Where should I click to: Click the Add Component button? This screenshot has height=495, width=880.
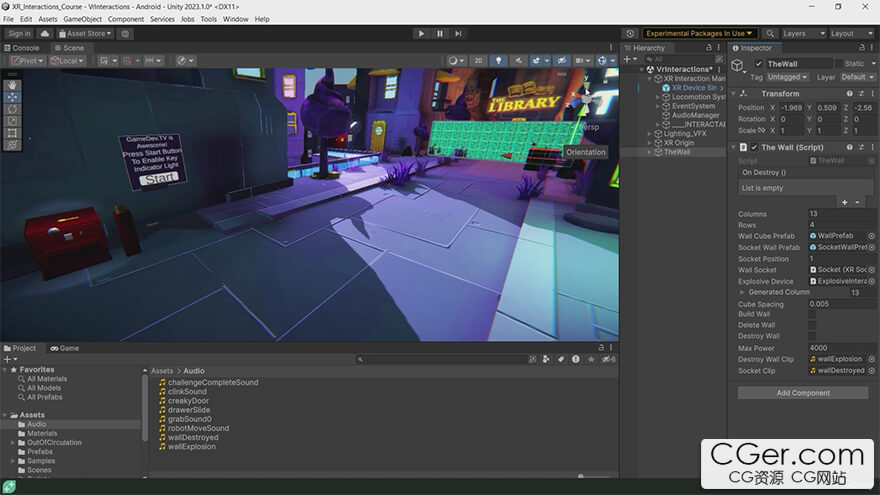(x=803, y=393)
